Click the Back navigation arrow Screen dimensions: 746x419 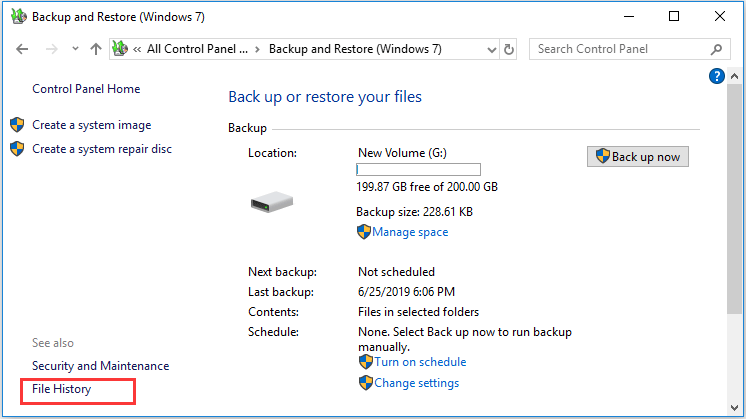coord(22,49)
